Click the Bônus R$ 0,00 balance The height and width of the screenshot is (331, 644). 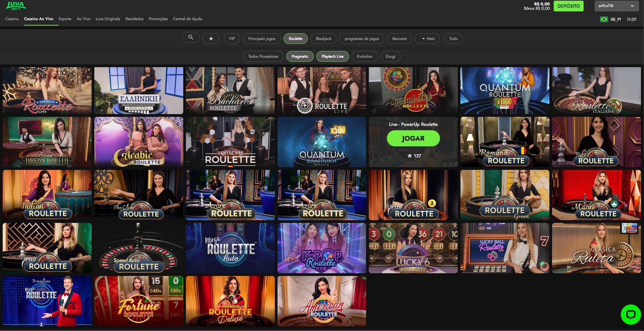coord(537,8)
